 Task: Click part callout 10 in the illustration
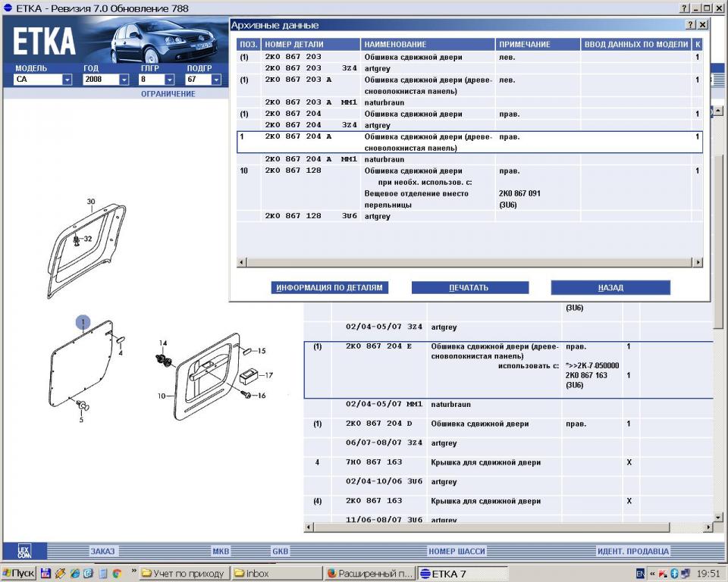[x=162, y=396]
